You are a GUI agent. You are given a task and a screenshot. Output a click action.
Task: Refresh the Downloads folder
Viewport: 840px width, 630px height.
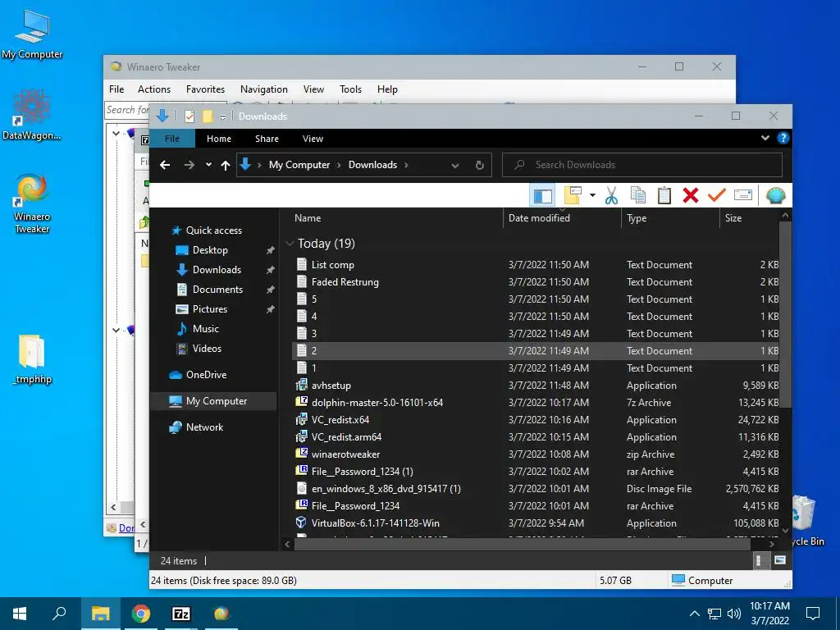point(479,165)
